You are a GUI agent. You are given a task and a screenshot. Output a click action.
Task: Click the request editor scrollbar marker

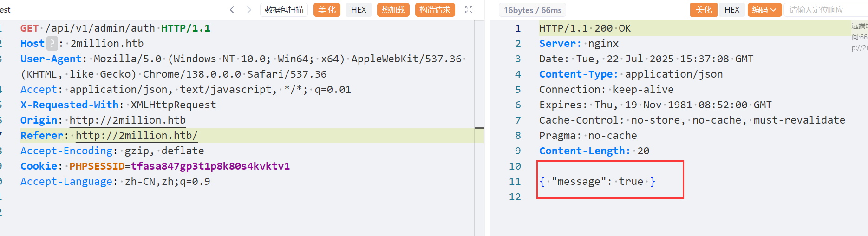tap(479, 128)
